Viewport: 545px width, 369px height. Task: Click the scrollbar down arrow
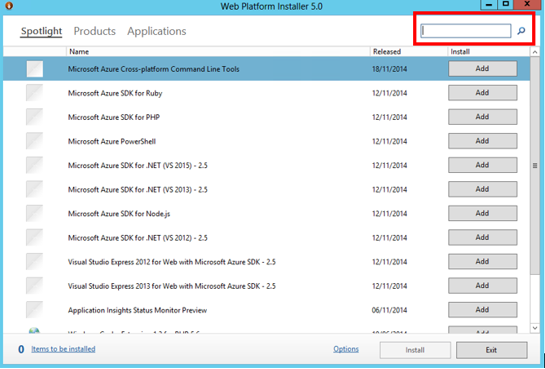pos(535,328)
